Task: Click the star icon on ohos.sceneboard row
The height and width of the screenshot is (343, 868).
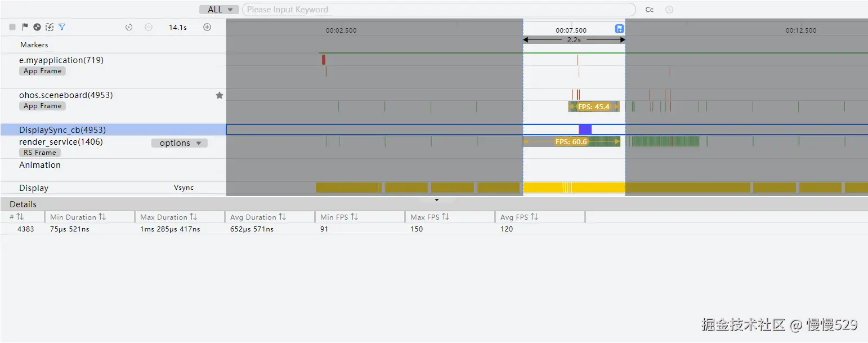Action: point(220,95)
